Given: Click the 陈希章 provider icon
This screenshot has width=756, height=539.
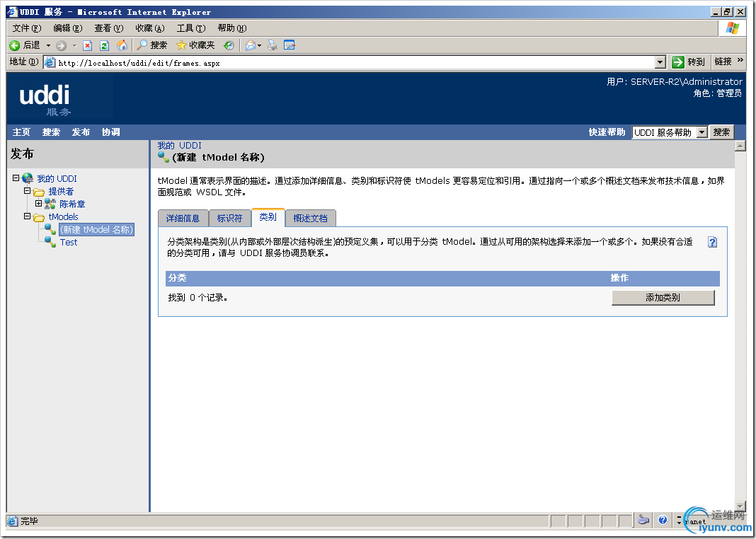Looking at the screenshot, I should click(50, 204).
